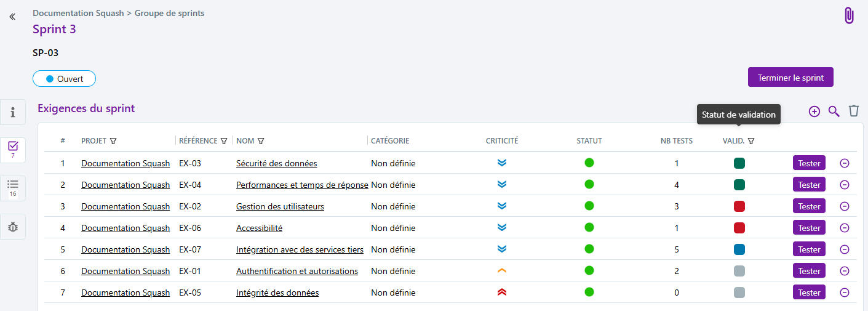The width and height of the screenshot is (868, 311).
Task: Click the trash delete icon
Action: coord(854,111)
